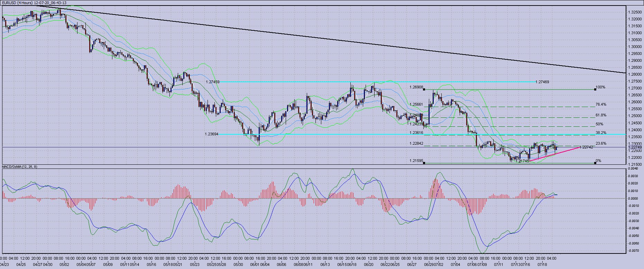
Task: Click the 0% Fibonacci level label
Action: [599, 161]
